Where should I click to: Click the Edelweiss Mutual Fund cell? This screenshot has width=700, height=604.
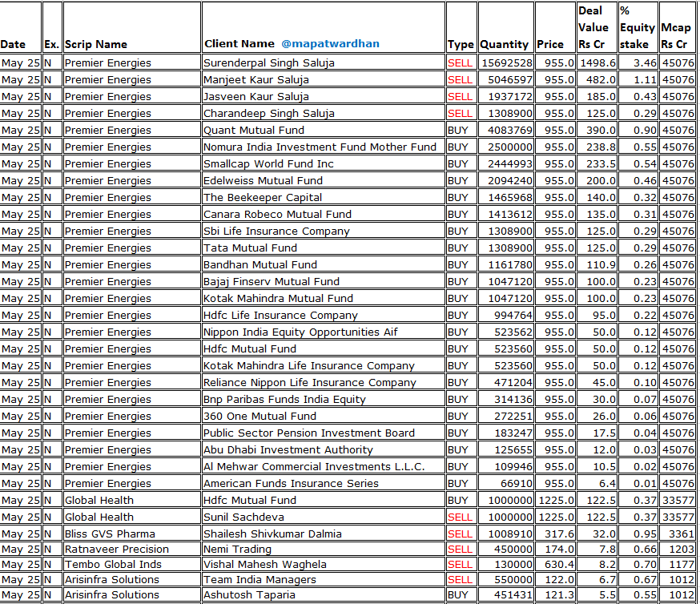point(324,181)
